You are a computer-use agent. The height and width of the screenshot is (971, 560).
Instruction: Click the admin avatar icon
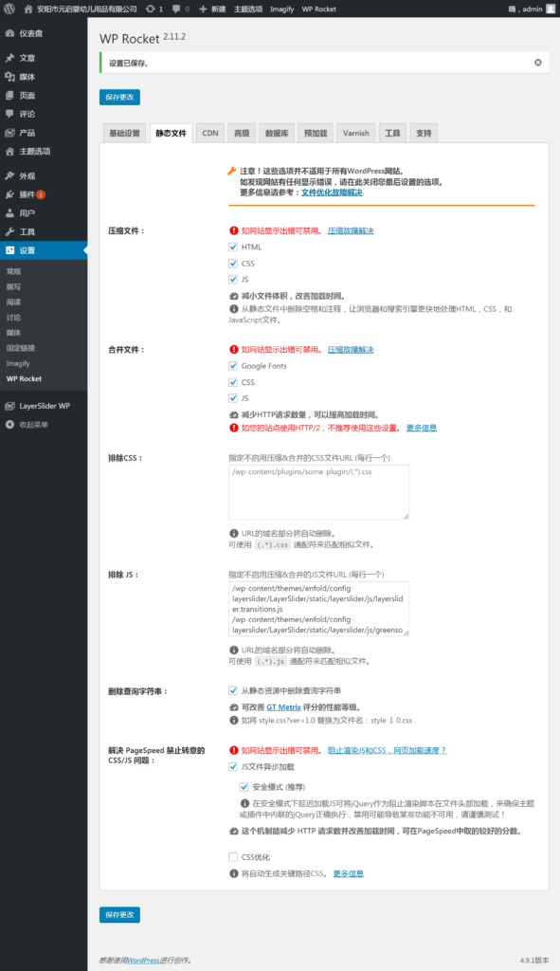coord(551,9)
